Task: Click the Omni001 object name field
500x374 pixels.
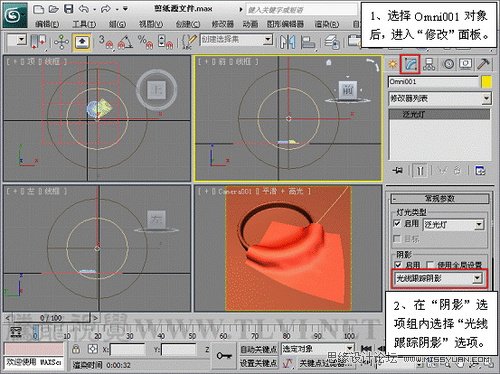Action: pos(433,82)
